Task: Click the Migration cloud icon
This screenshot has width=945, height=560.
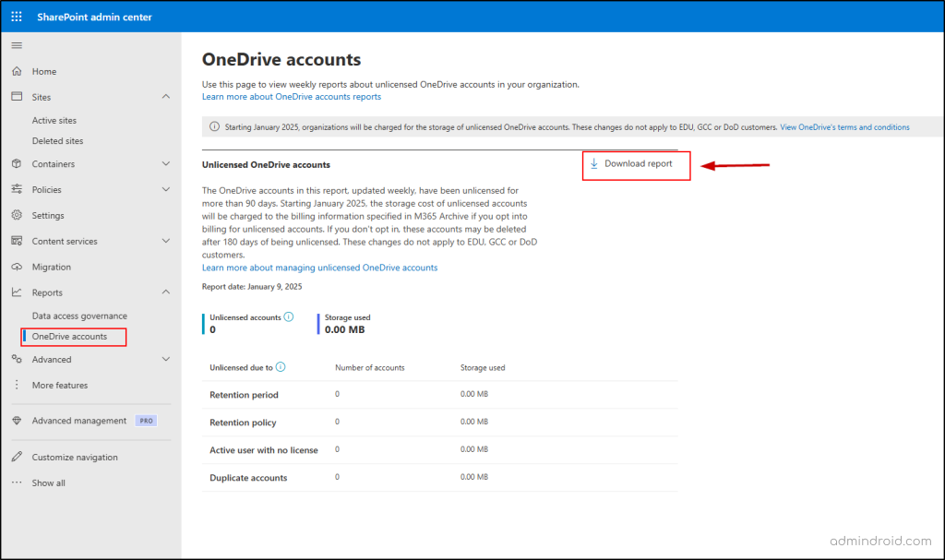Action: pos(17,267)
